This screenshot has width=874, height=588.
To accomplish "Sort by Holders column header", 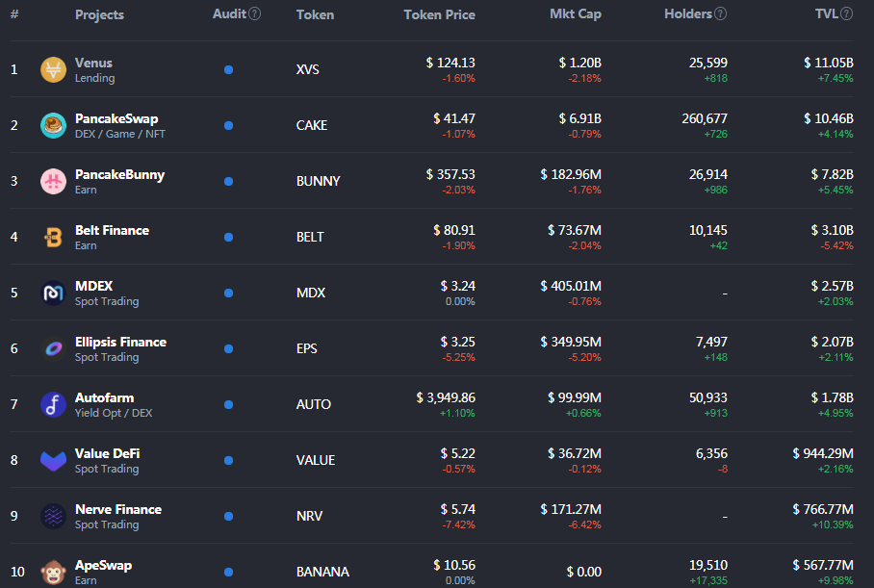I will click(x=688, y=13).
